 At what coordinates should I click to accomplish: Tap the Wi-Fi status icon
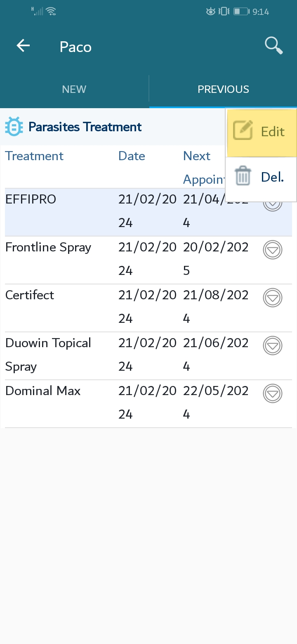[51, 12]
